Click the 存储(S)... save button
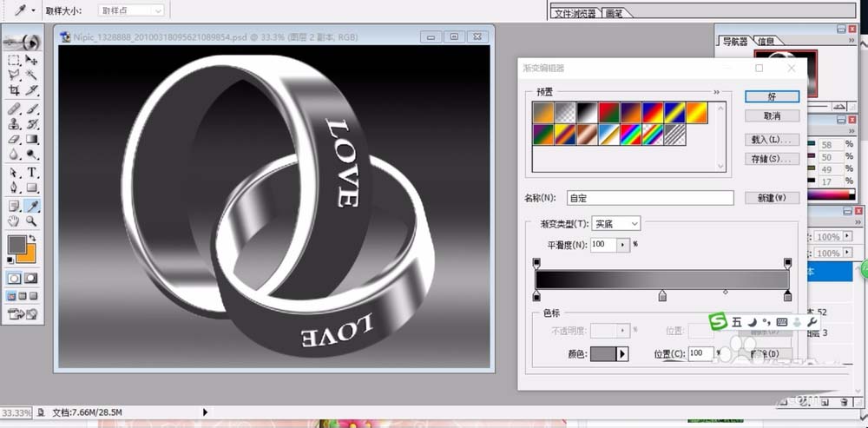The image size is (868, 428). point(773,158)
